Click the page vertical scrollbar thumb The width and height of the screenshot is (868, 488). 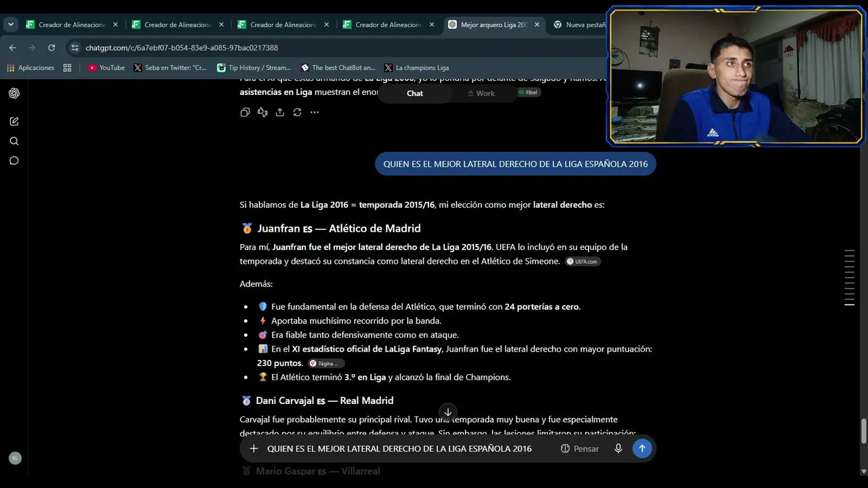coord(863,430)
